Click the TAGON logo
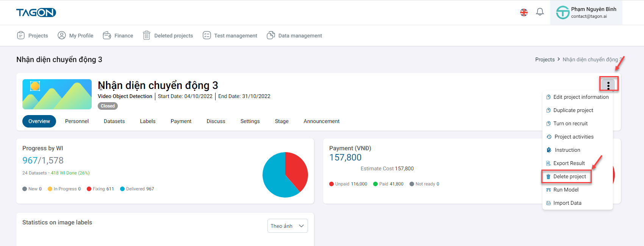This screenshot has height=246, width=644. (36, 12)
